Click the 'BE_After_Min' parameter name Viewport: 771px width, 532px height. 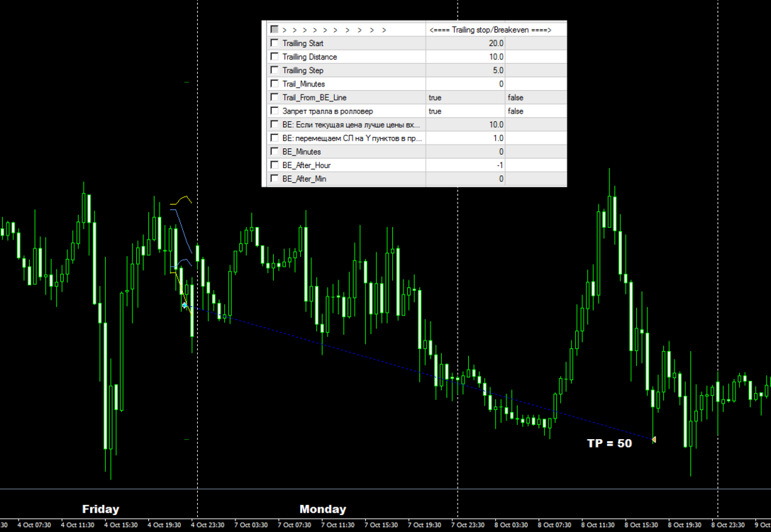[x=304, y=179]
